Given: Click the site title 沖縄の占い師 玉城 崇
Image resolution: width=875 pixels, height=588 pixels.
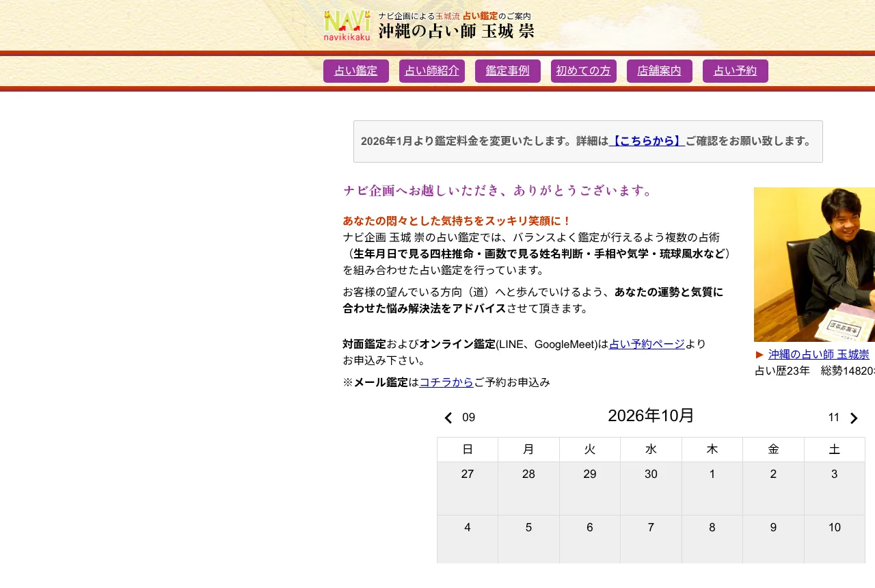Looking at the screenshot, I should click(456, 31).
